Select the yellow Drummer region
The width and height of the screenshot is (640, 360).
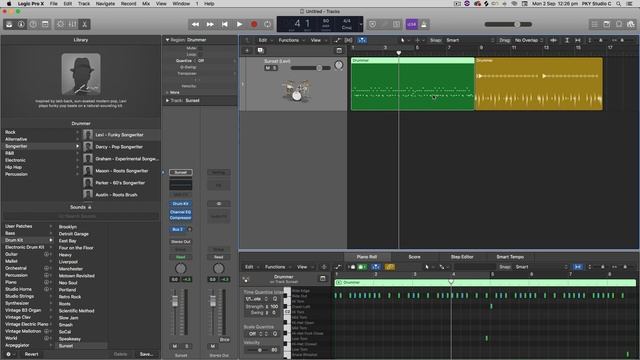[539, 84]
